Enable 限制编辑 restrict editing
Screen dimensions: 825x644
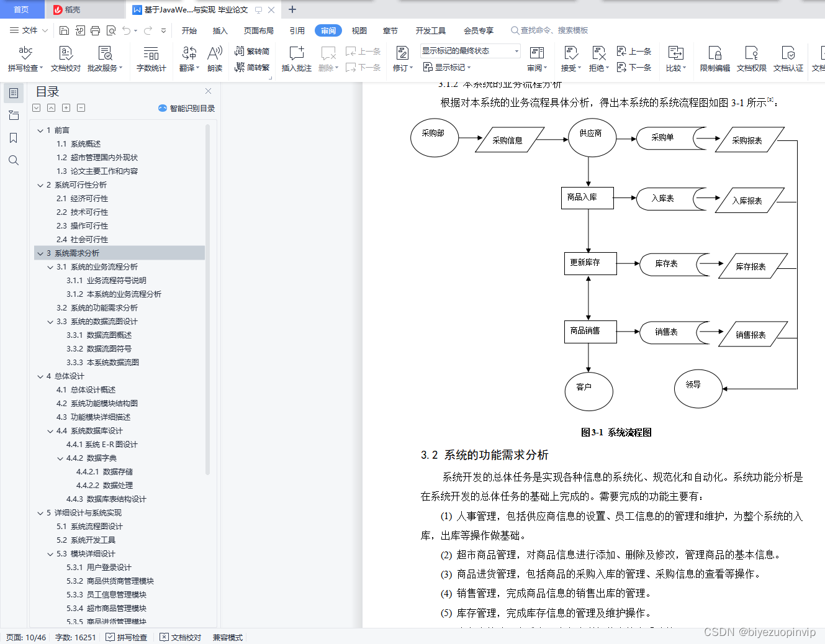click(713, 59)
